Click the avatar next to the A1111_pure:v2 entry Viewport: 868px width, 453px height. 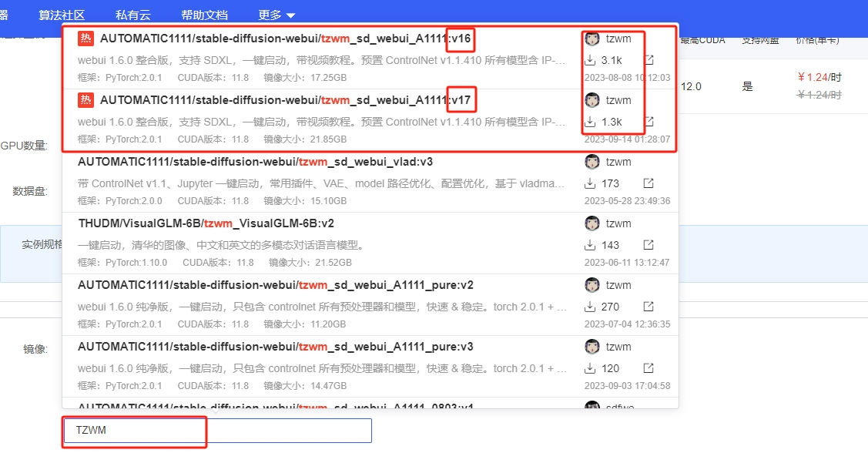pos(591,284)
